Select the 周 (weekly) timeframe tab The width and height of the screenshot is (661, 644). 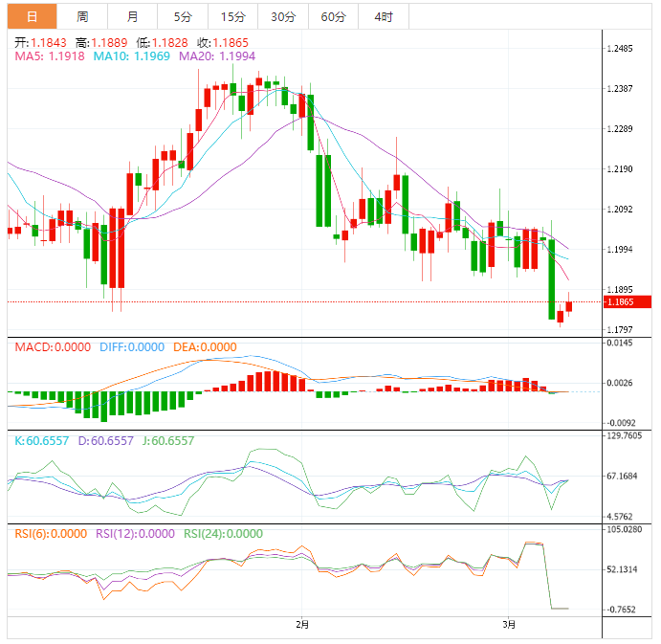[82, 16]
